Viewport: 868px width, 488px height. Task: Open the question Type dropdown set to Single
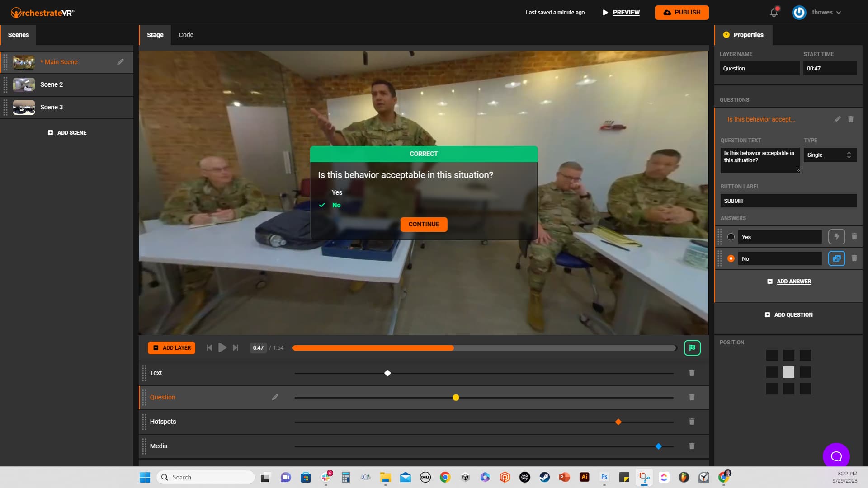pos(830,155)
